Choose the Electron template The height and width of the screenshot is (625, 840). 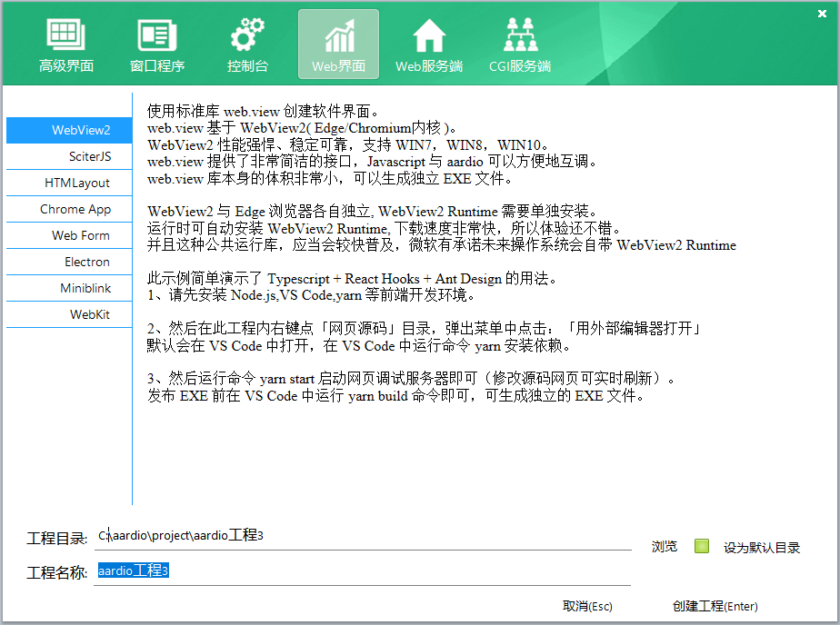pyautogui.click(x=69, y=262)
